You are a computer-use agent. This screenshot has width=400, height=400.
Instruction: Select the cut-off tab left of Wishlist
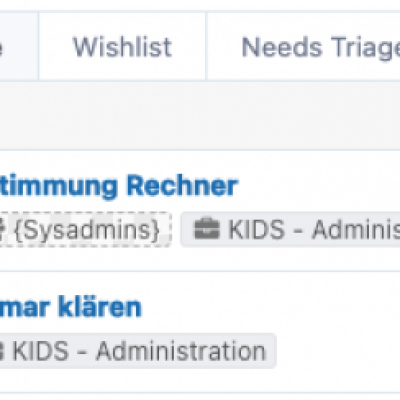click(x=19, y=46)
